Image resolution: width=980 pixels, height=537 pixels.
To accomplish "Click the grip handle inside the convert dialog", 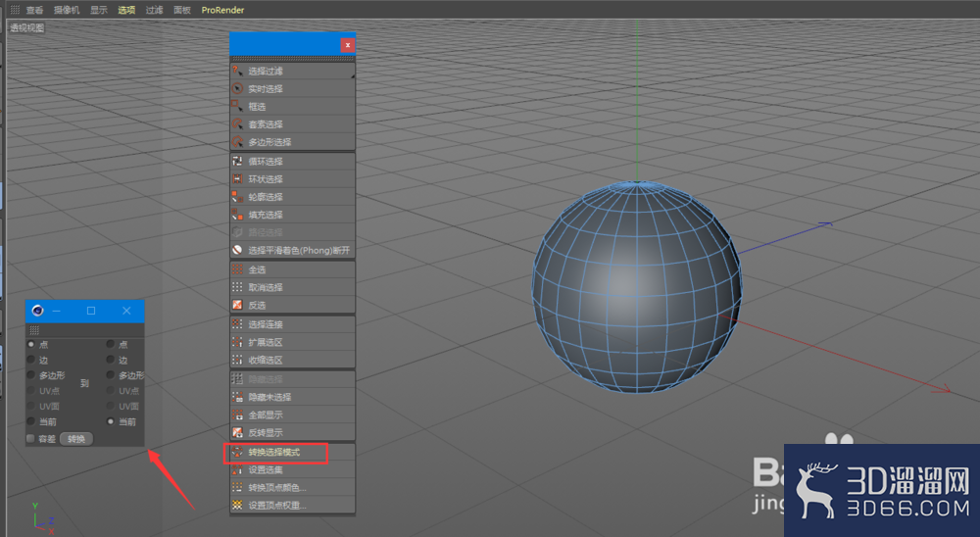I will (34, 330).
